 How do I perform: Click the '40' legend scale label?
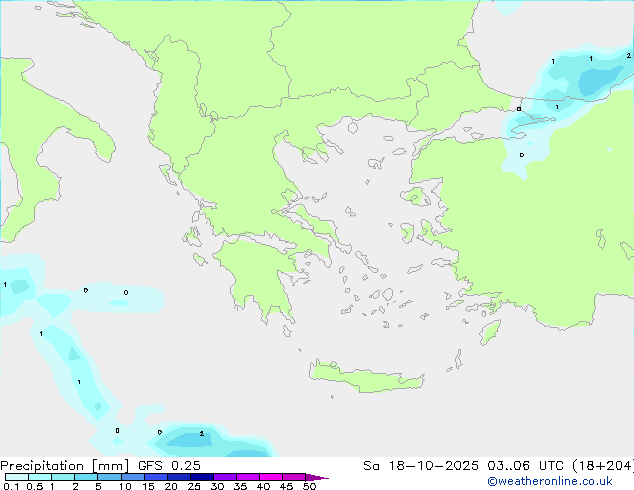pyautogui.click(x=263, y=486)
